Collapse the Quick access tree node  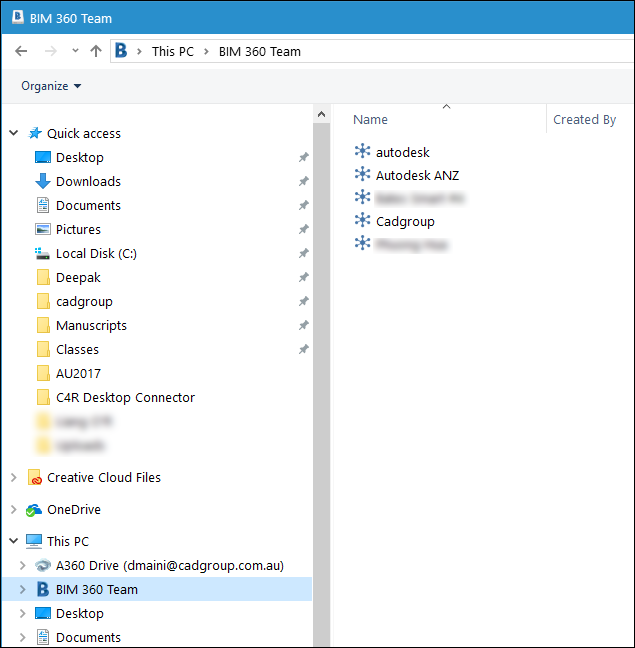coord(14,133)
